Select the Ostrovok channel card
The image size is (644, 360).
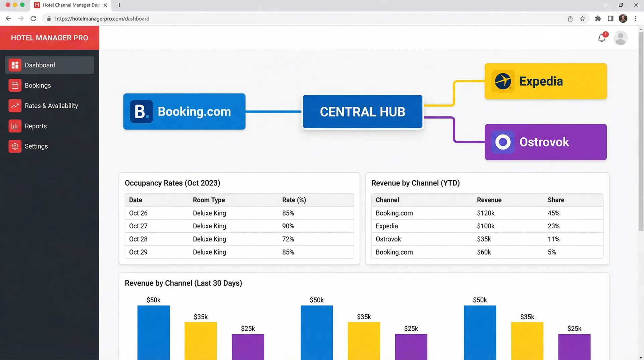(546, 142)
